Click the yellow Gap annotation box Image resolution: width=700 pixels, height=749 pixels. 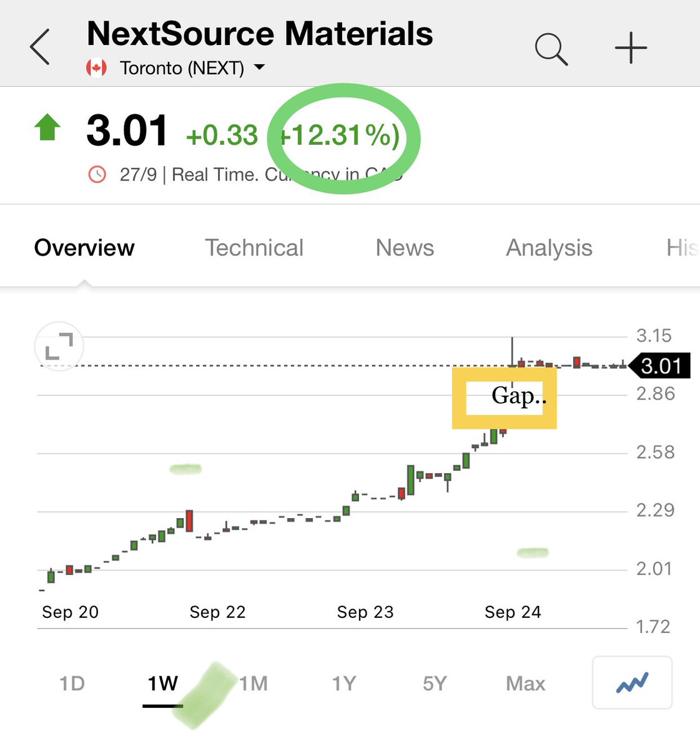coord(505,397)
